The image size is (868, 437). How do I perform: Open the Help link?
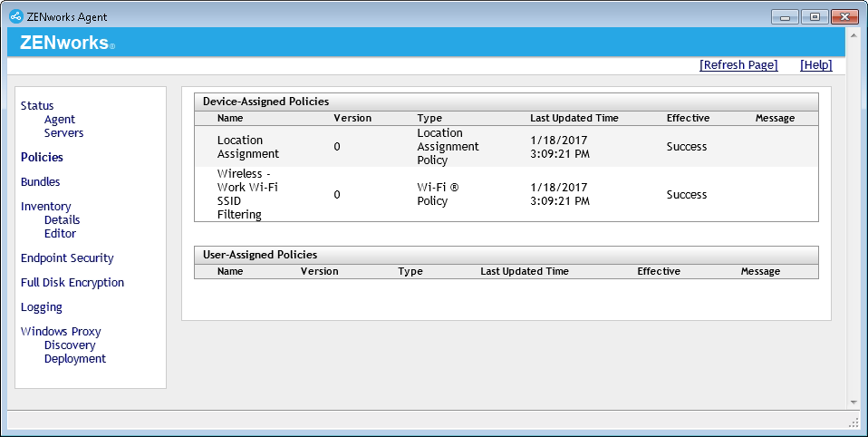coord(816,64)
